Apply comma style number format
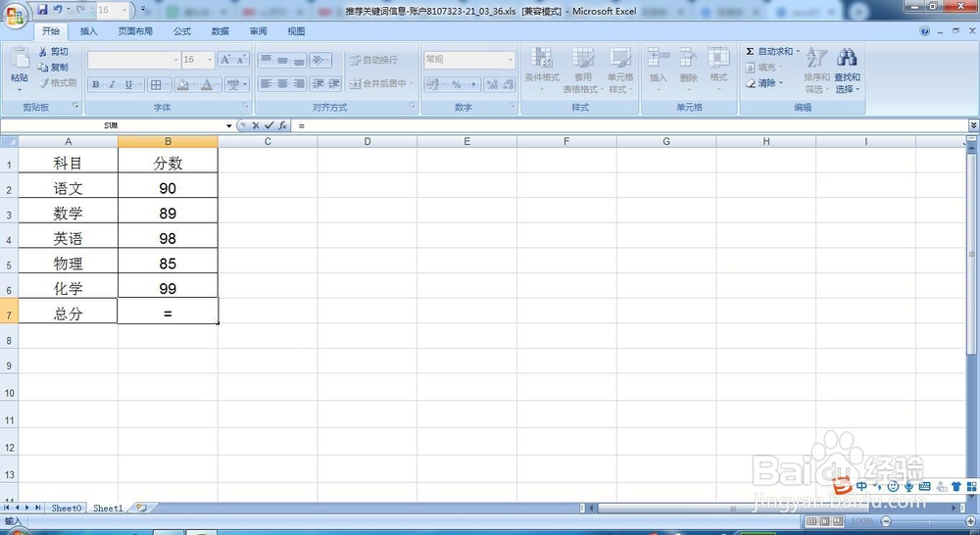This screenshot has height=535, width=980. coord(473,84)
